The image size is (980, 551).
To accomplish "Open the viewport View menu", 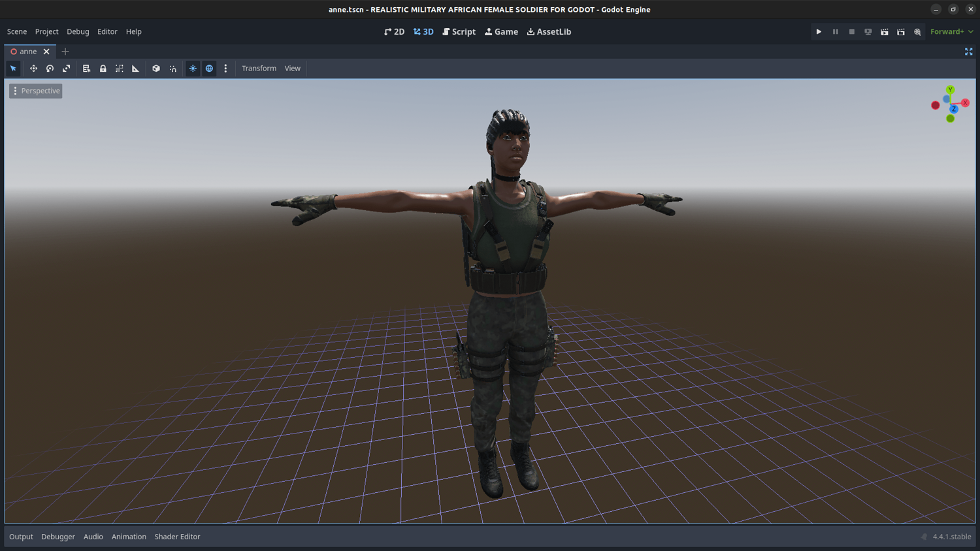I will [292, 69].
